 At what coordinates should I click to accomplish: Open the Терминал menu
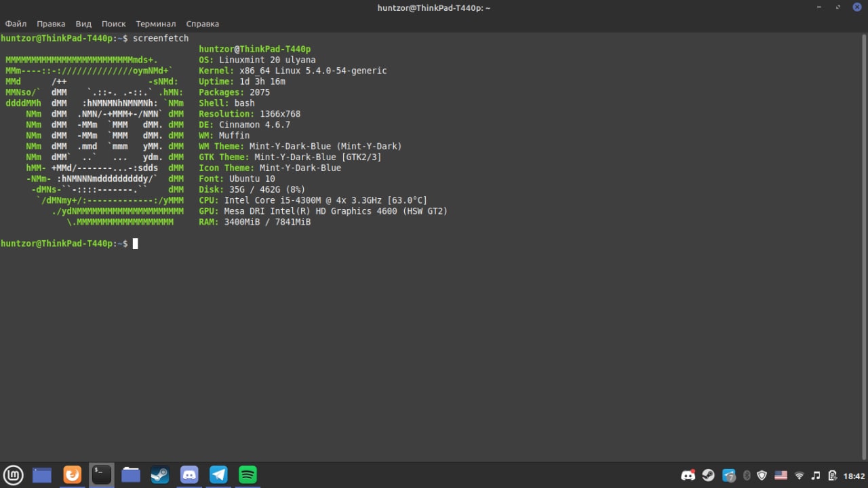(x=155, y=24)
